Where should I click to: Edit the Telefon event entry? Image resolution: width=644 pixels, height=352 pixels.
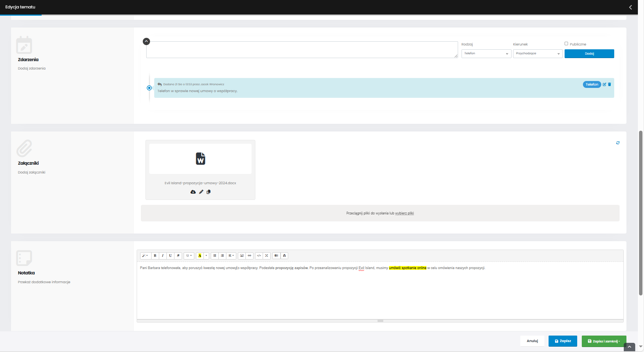(604, 84)
